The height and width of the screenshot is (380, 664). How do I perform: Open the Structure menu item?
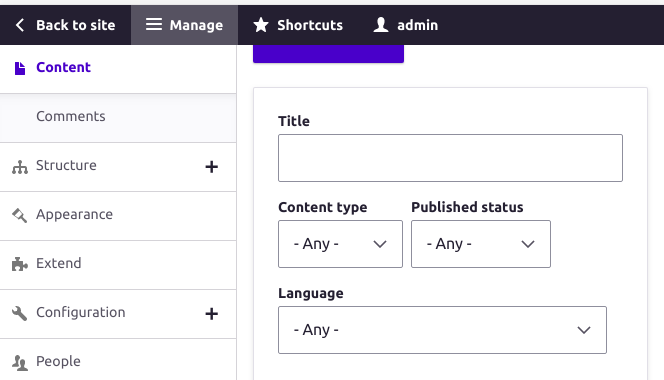coord(66,165)
